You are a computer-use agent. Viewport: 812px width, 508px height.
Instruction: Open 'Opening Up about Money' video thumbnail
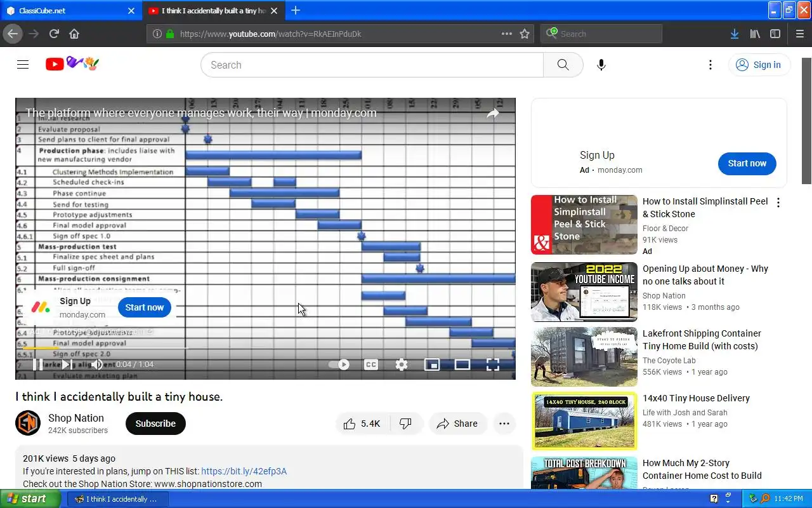pyautogui.click(x=584, y=292)
